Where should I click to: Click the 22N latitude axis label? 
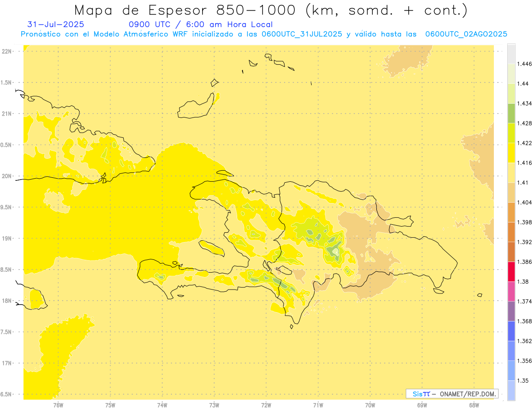7,51
